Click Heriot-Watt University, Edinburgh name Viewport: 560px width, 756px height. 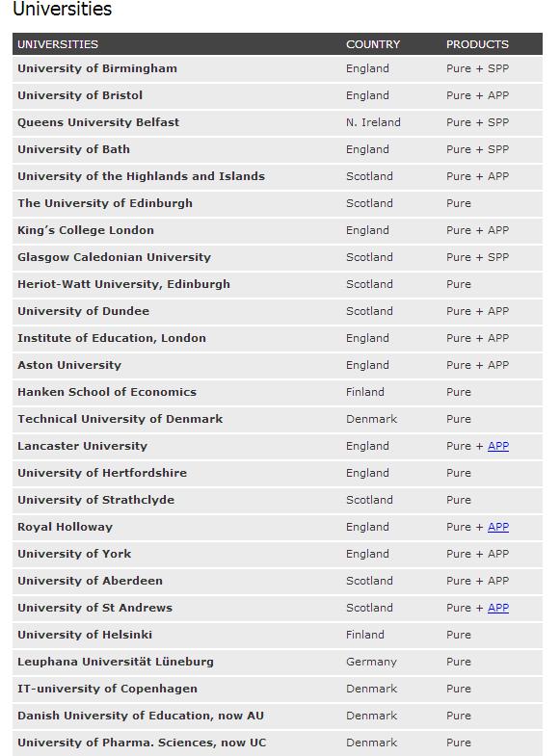click(x=124, y=284)
